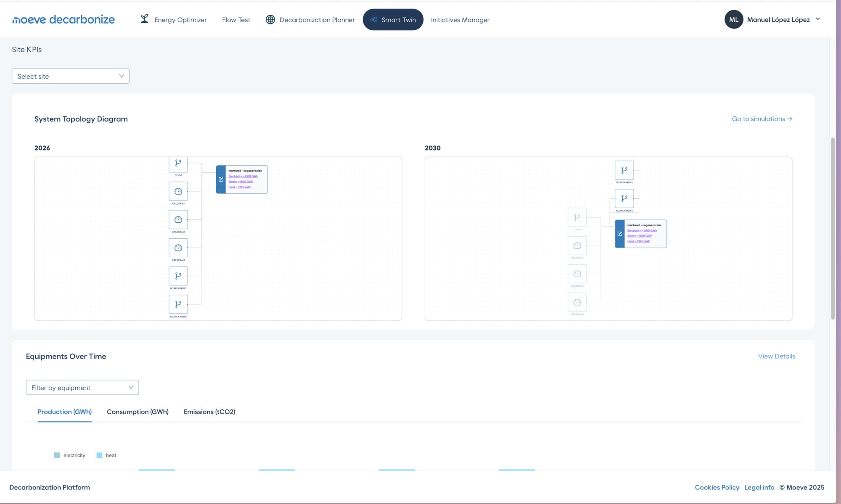Screen dimensions: 841x504
Task: Open the Flow Test menu item
Action: (236, 20)
